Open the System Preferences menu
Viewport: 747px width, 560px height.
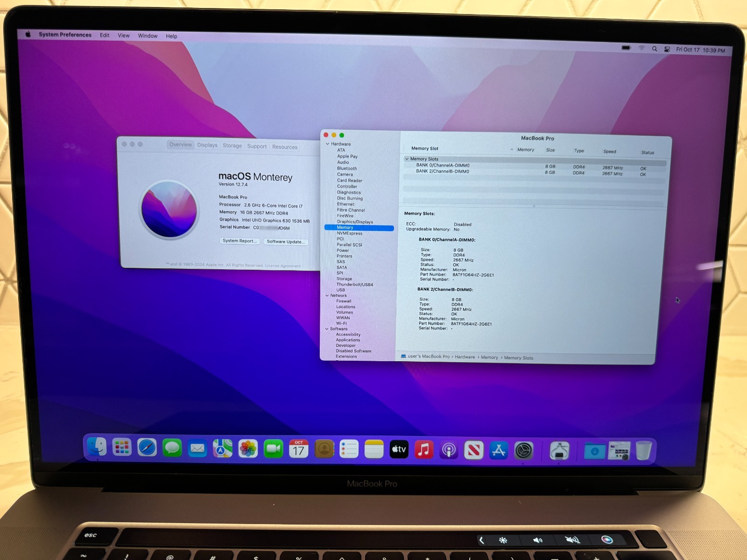[65, 35]
